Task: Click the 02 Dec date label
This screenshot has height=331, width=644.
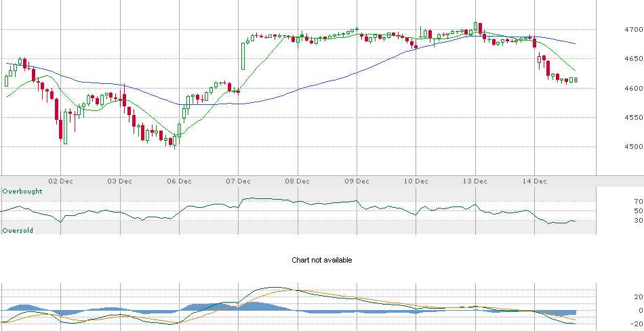Action: point(60,181)
